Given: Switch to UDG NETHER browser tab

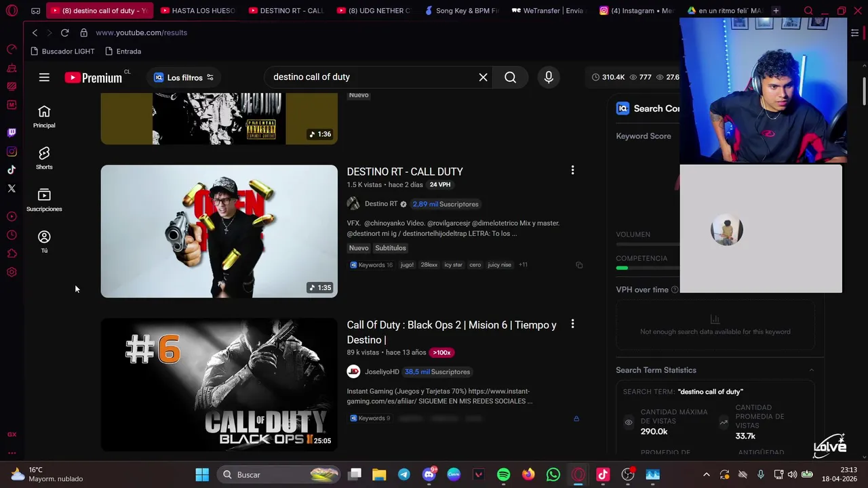Looking at the screenshot, I should pos(374,11).
